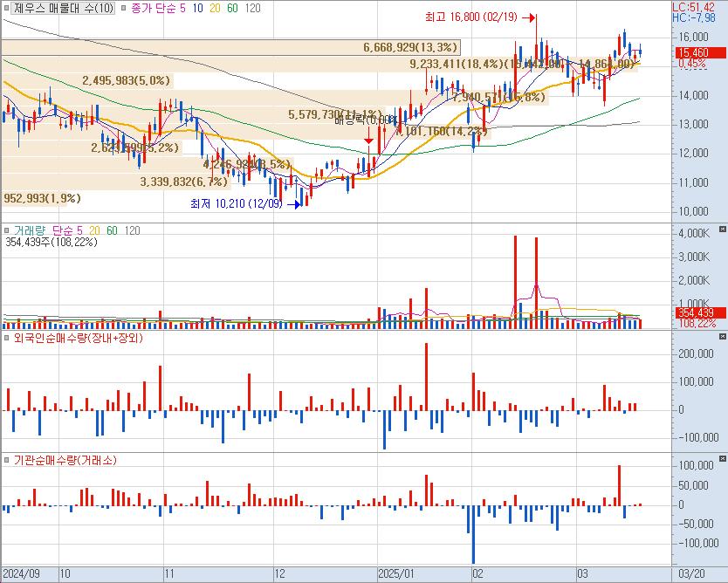The width and height of the screenshot is (728, 583).
Task: Click the 종가 단순 moving average label
Action: click(x=155, y=8)
